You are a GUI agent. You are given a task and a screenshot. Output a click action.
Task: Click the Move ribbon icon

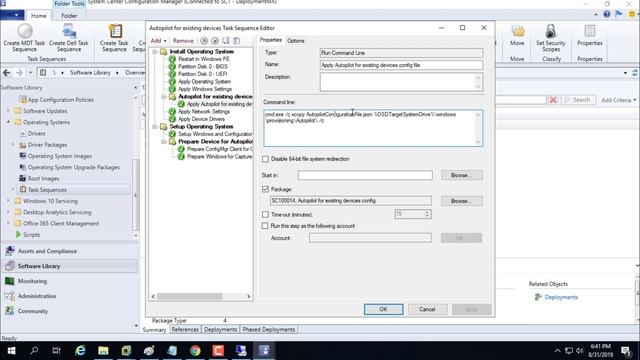[x=517, y=35]
